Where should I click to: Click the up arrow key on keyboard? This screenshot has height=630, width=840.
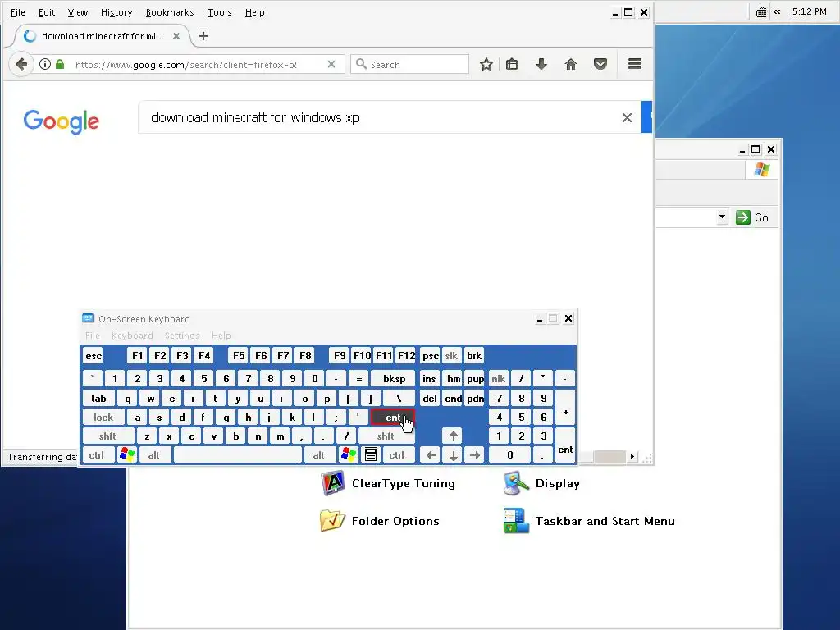click(453, 436)
